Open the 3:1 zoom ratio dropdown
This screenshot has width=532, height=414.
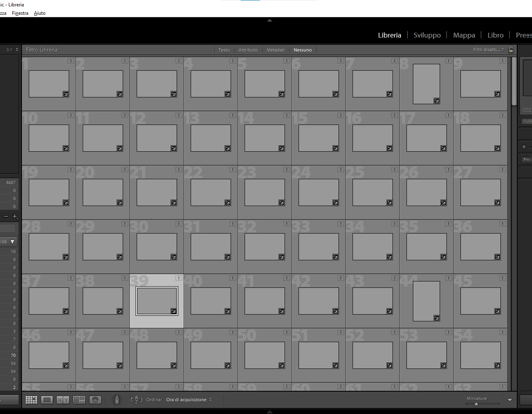tap(12, 50)
